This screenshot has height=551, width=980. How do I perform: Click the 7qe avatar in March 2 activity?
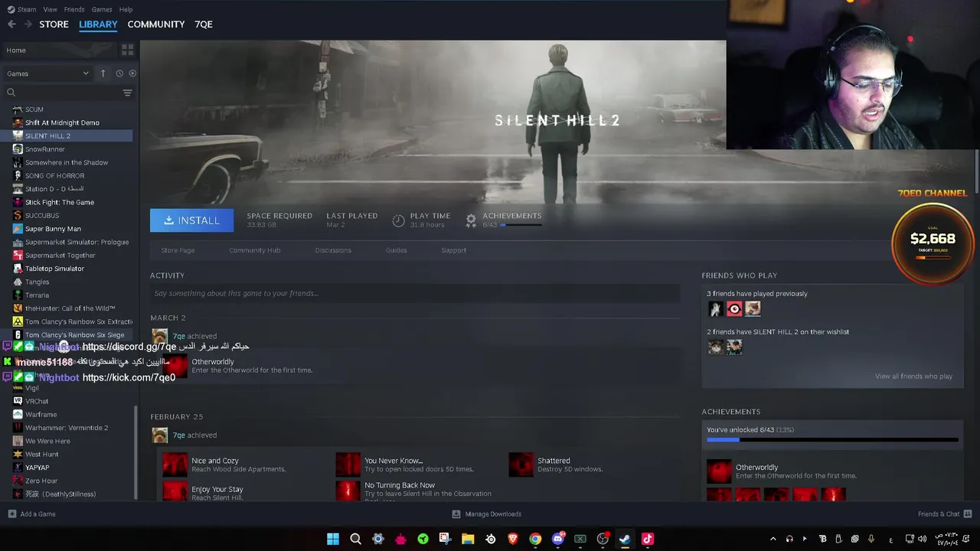coord(159,336)
